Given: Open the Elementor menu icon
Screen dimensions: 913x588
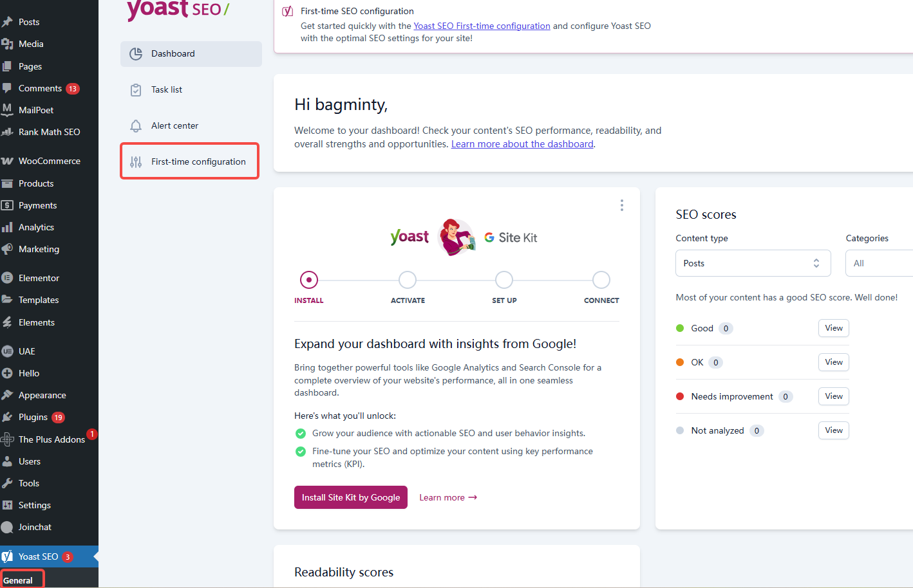Looking at the screenshot, I should click(x=8, y=277).
